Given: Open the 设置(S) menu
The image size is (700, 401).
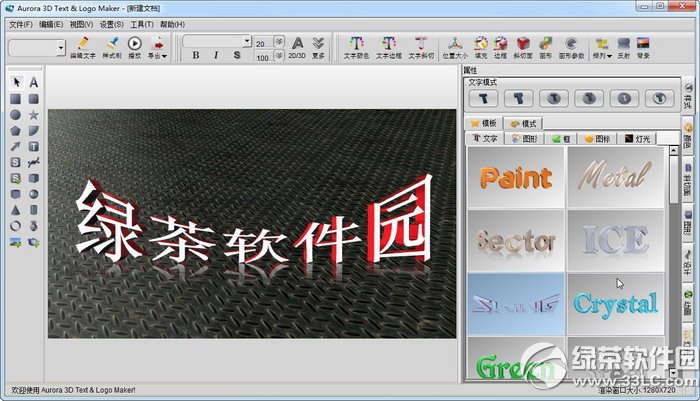Looking at the screenshot, I should pos(112,25).
